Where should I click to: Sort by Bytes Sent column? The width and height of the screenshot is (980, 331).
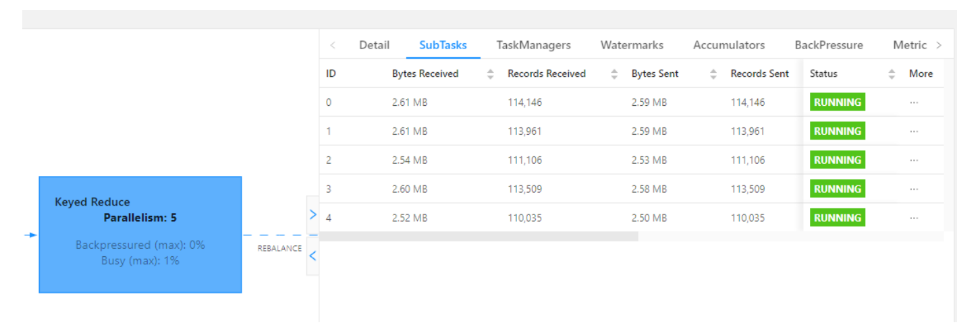713,74
